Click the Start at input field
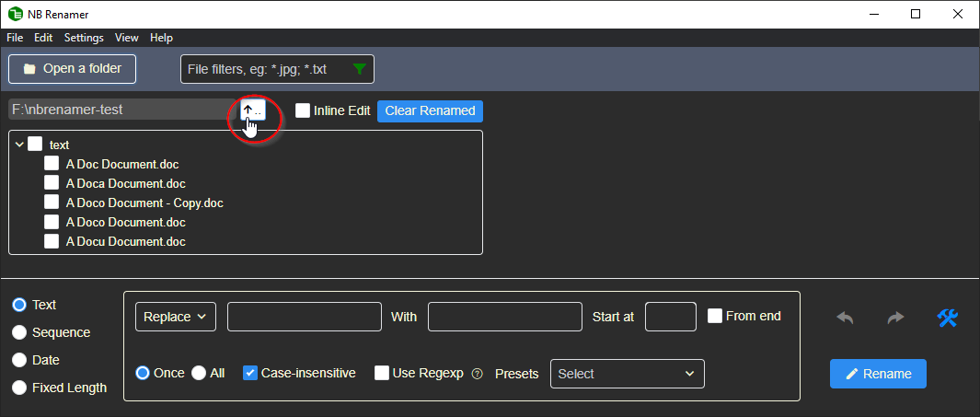980x417 pixels. point(670,317)
